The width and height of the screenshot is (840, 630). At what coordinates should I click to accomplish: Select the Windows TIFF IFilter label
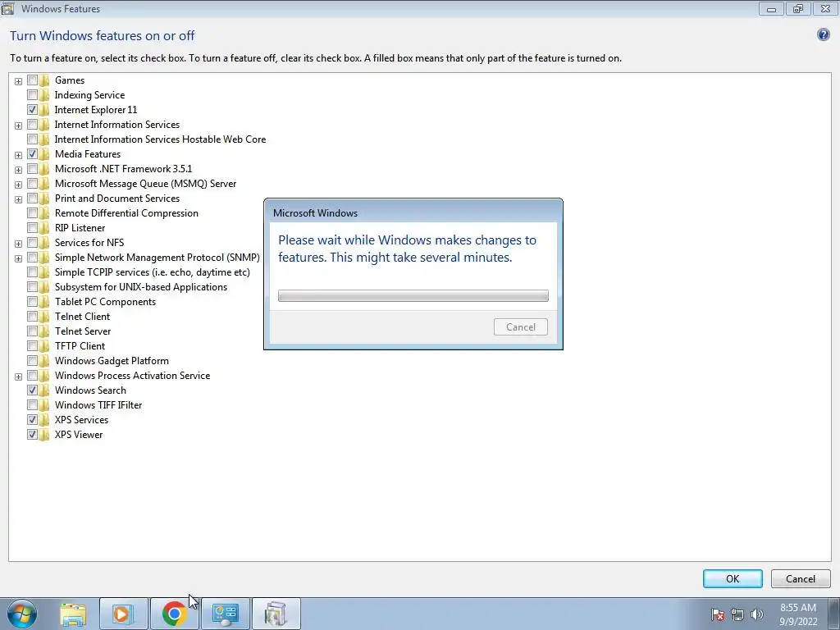tap(98, 405)
